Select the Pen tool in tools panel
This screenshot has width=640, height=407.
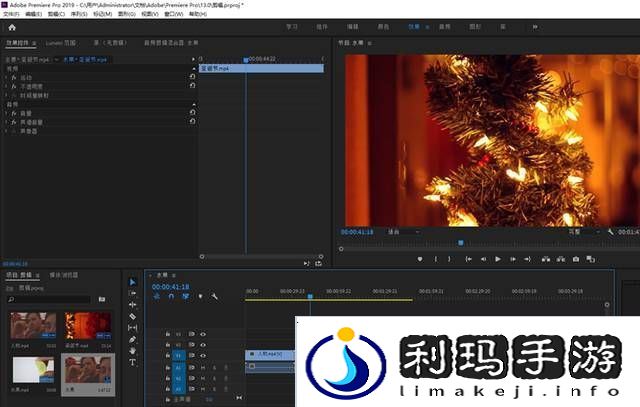pyautogui.click(x=132, y=339)
